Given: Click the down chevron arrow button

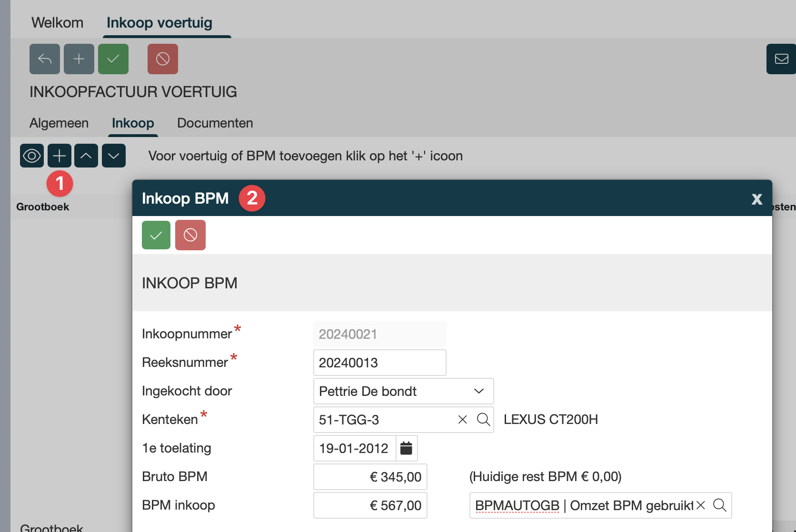Looking at the screenshot, I should 114,156.
